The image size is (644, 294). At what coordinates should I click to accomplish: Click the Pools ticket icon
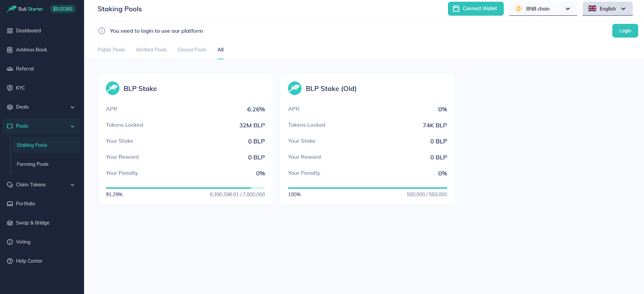click(10, 126)
